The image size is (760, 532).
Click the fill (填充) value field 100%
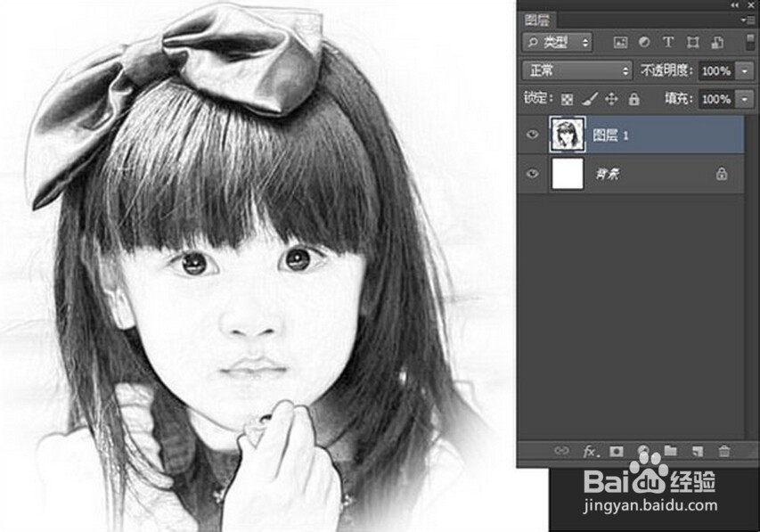715,100
